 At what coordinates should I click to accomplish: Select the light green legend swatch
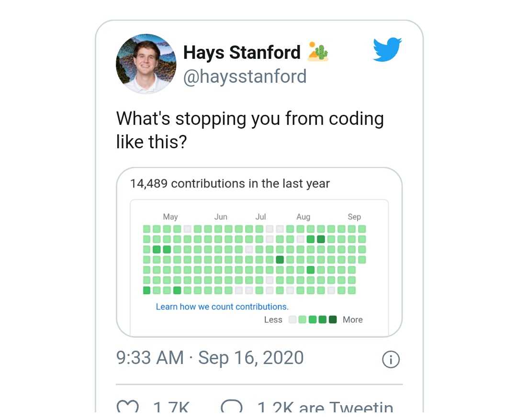click(303, 320)
